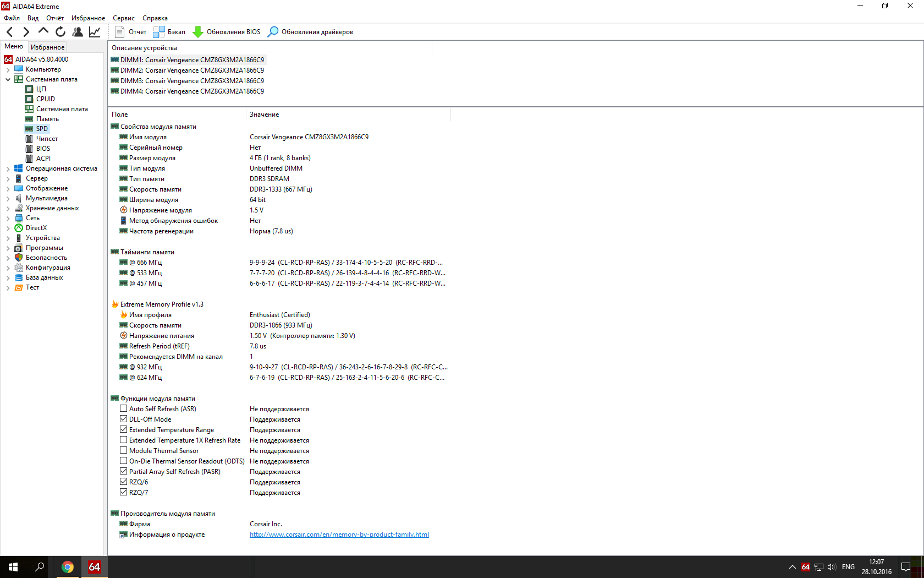Toggle Extended Temperature 1X Refresh Rate checkbox
Image resolution: width=924 pixels, height=578 pixels.
click(124, 440)
